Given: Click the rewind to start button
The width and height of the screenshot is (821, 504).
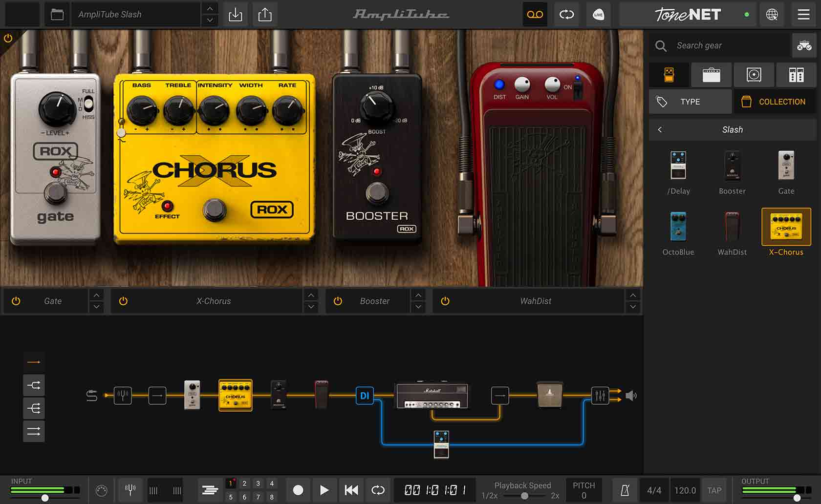Looking at the screenshot, I should [x=351, y=490].
